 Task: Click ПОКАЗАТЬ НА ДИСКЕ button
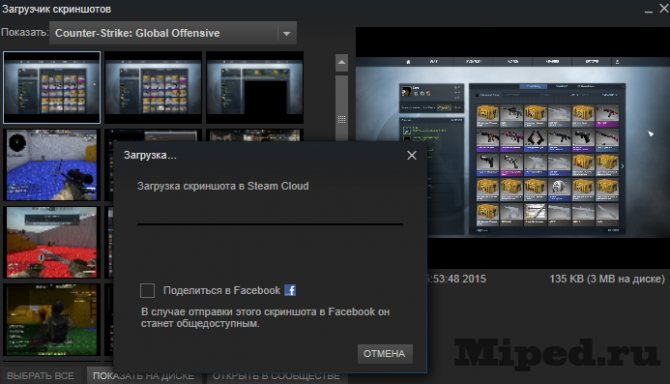144,376
